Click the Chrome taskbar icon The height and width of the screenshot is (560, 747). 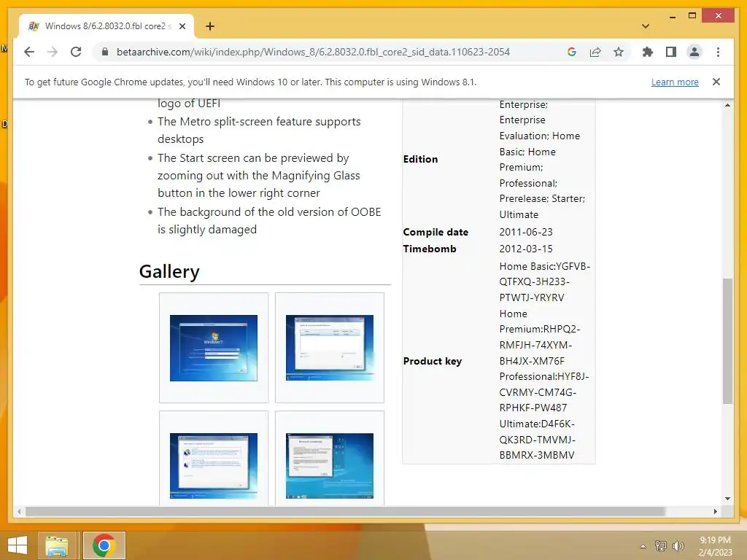[x=104, y=545]
